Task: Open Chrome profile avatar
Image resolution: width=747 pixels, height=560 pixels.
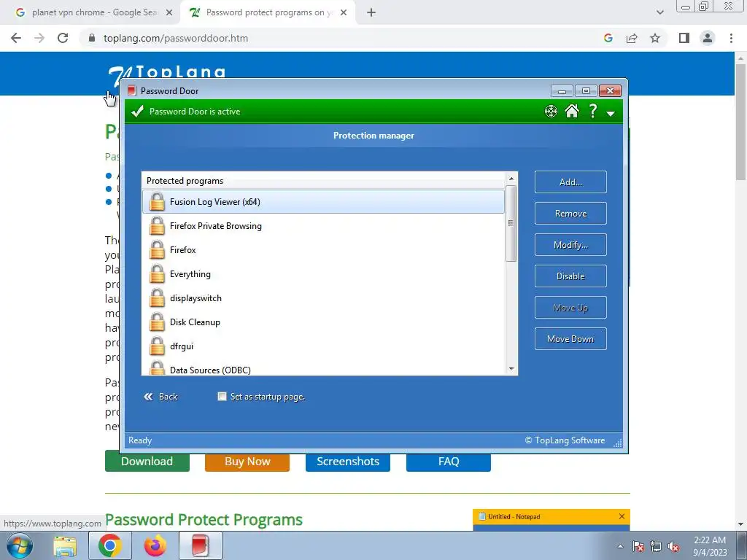Action: coord(708,38)
